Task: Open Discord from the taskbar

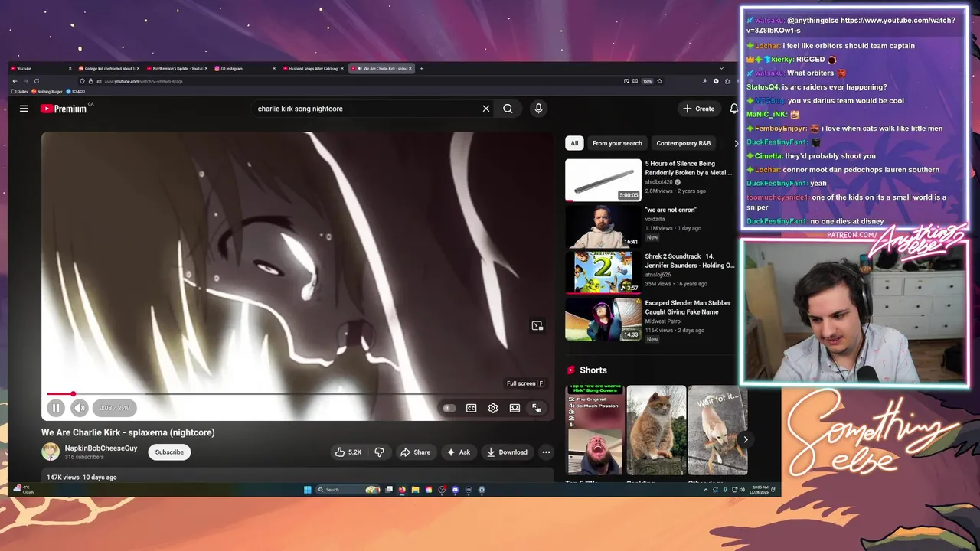Action: click(x=455, y=490)
